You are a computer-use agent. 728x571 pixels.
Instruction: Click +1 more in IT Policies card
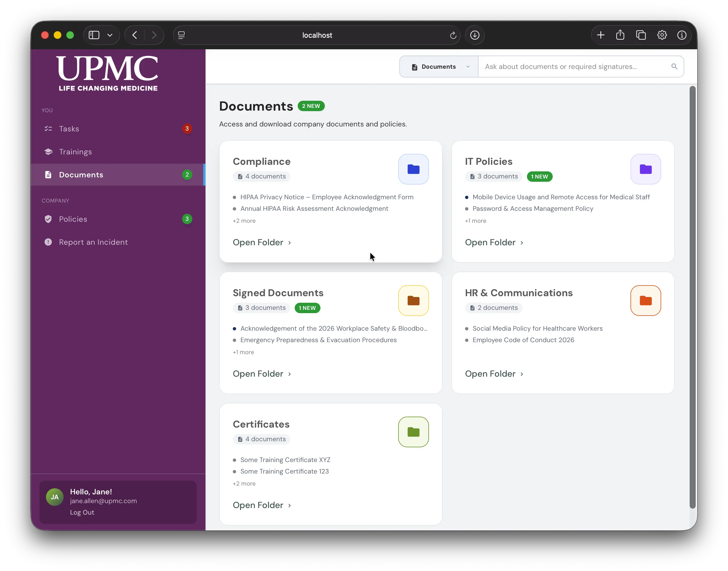475,221
